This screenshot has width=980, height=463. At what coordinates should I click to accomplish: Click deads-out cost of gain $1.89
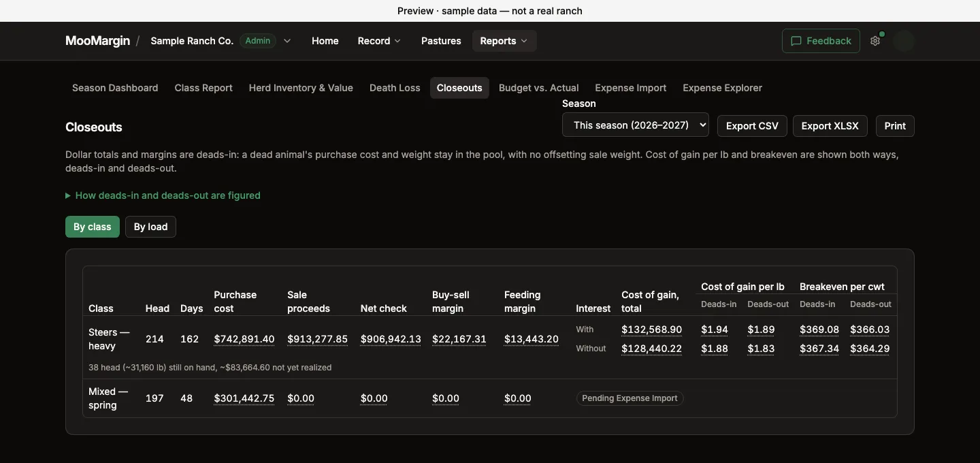(x=761, y=330)
